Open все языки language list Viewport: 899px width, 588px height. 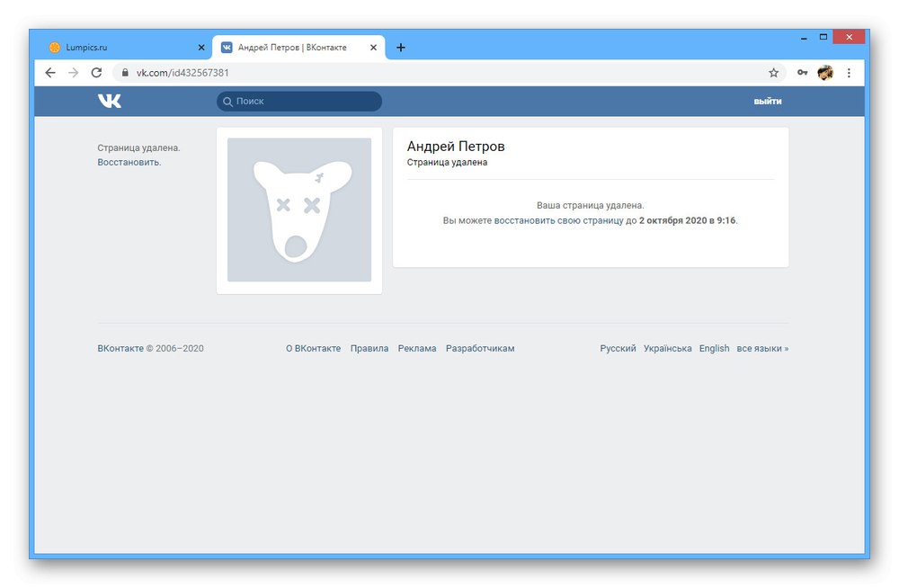[x=762, y=348]
